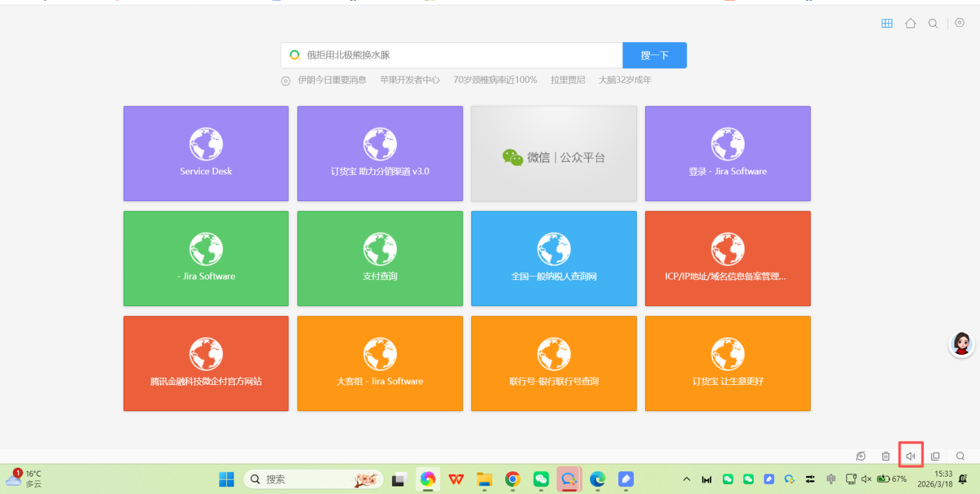Open hot search 大脑32岁成年
980x494 pixels.
coord(625,80)
